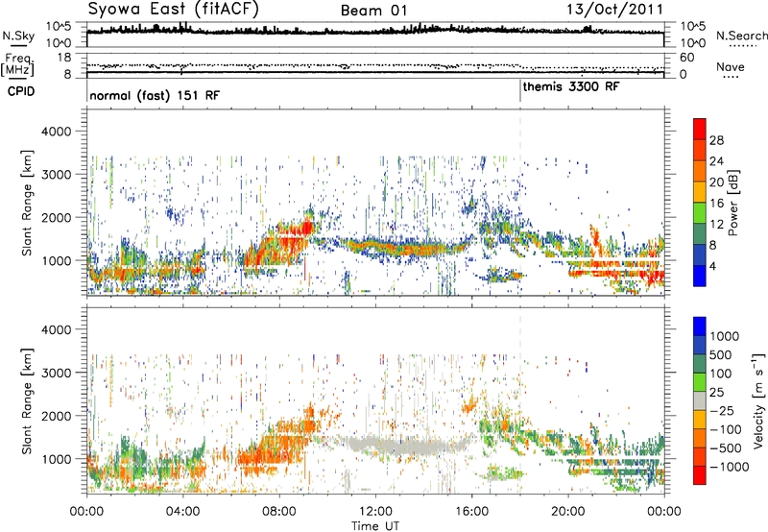Click the '12:00' time axis tick label

click(375, 512)
